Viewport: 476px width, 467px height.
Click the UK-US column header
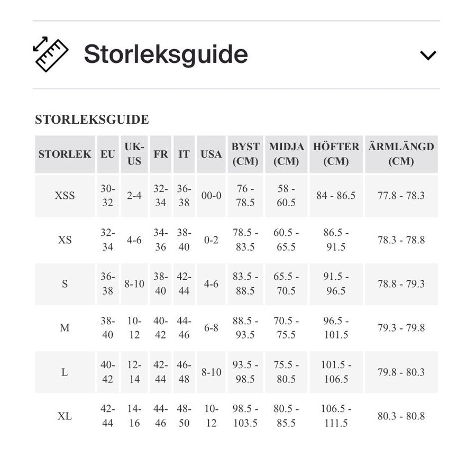[x=134, y=154]
